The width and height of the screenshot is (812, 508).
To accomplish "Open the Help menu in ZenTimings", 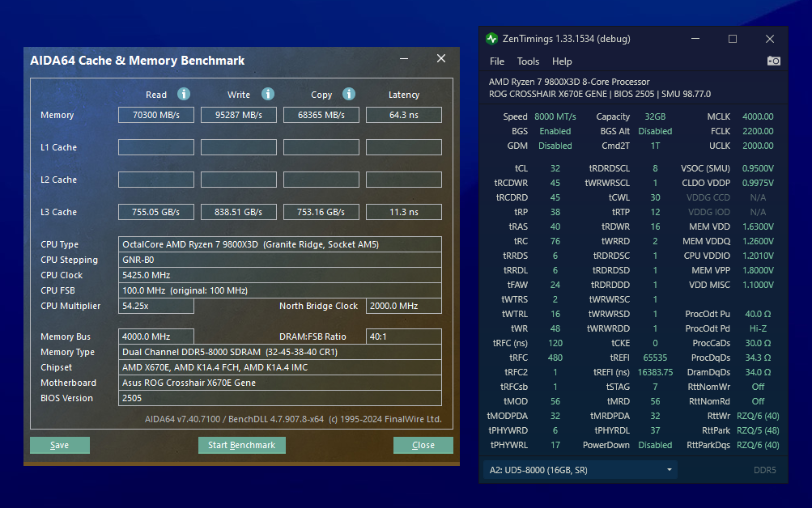I will point(562,61).
